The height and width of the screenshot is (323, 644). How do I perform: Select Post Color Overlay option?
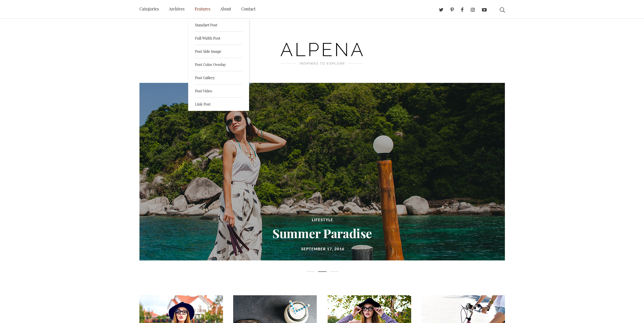tap(210, 65)
